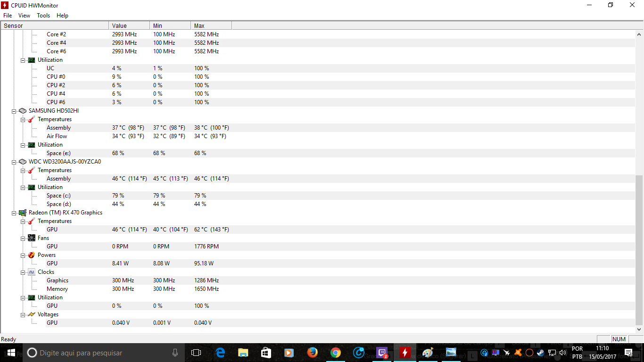Open the Help menu
The width and height of the screenshot is (644, 362).
[62, 16]
